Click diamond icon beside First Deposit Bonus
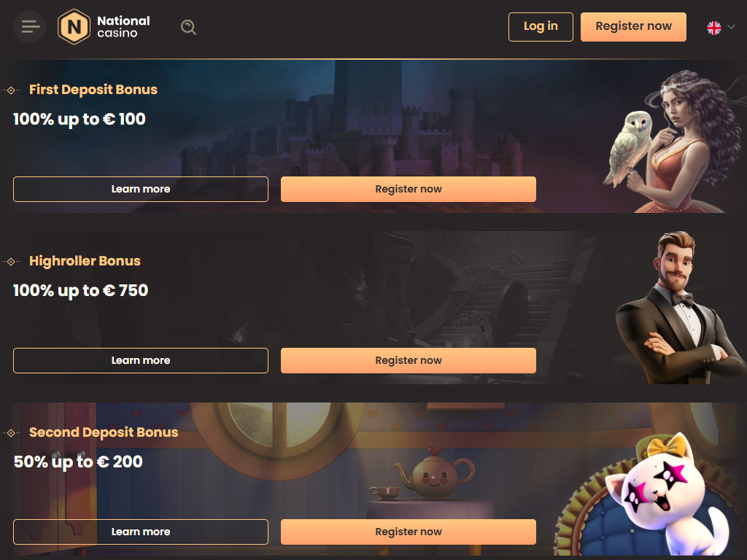 11,90
